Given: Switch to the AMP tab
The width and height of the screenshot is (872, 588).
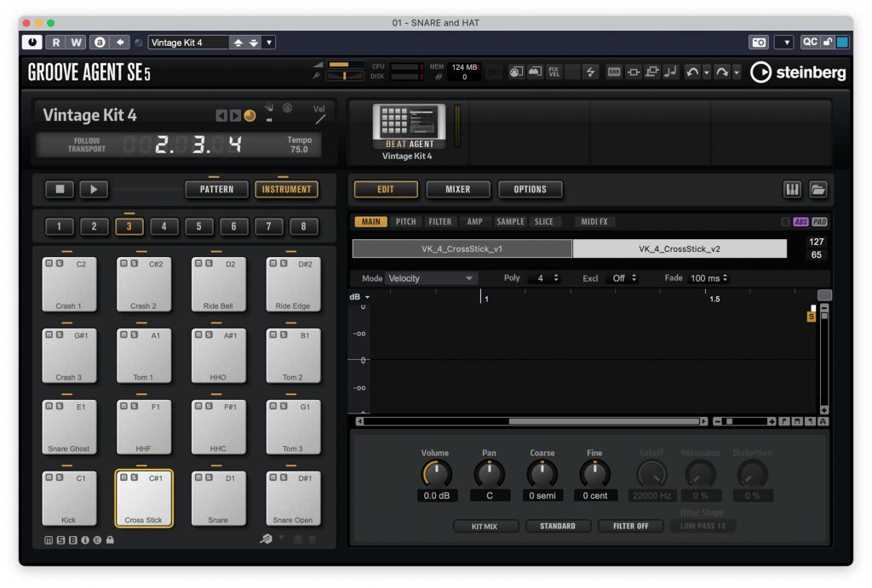Looking at the screenshot, I should (x=475, y=222).
